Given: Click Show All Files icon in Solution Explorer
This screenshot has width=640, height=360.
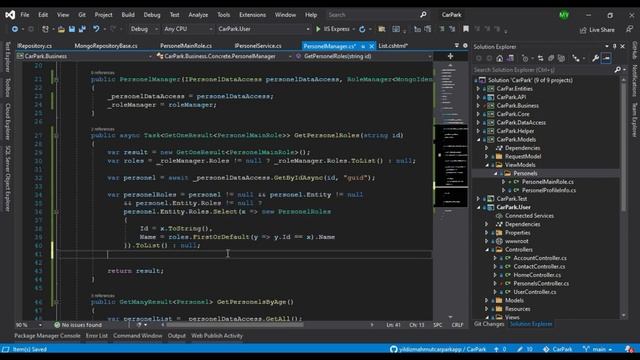Looking at the screenshot, I should tap(562, 58).
